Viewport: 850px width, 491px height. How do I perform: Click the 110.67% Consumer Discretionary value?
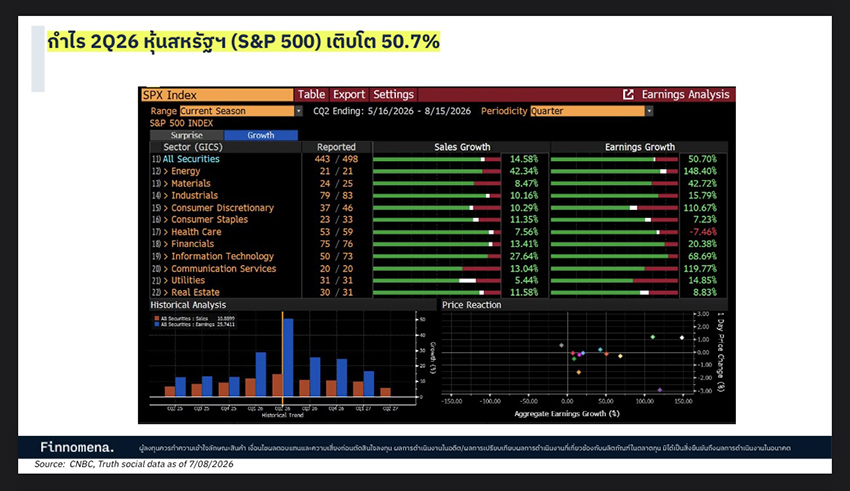point(700,208)
